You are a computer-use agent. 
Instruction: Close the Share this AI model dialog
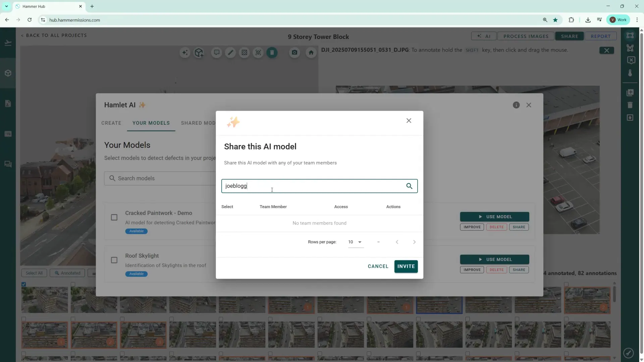(x=409, y=121)
